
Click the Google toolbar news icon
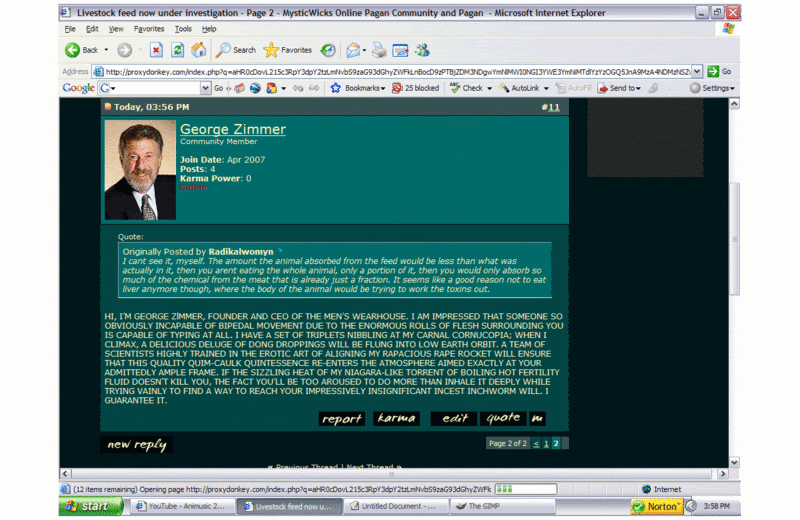pos(239,88)
